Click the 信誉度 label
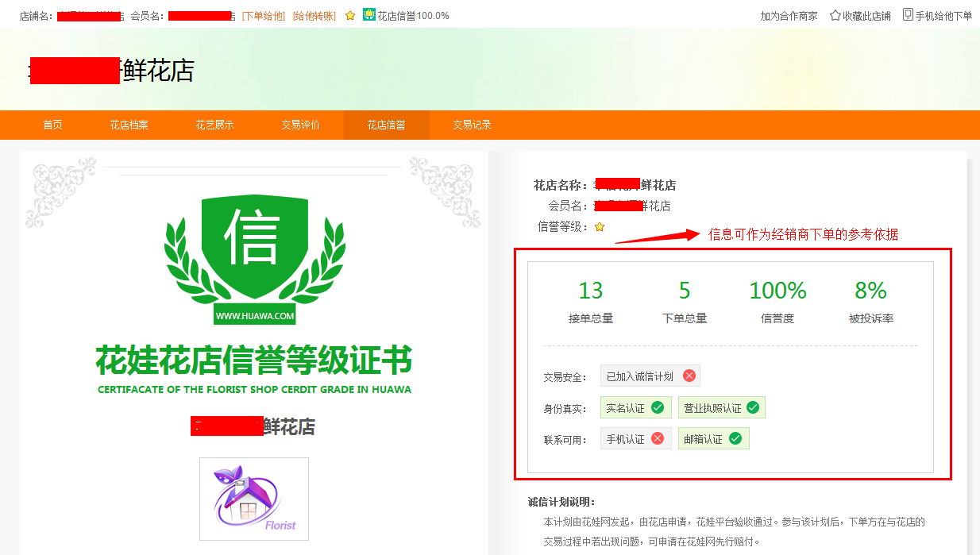Screen dimensions: 980x555 click(x=777, y=318)
